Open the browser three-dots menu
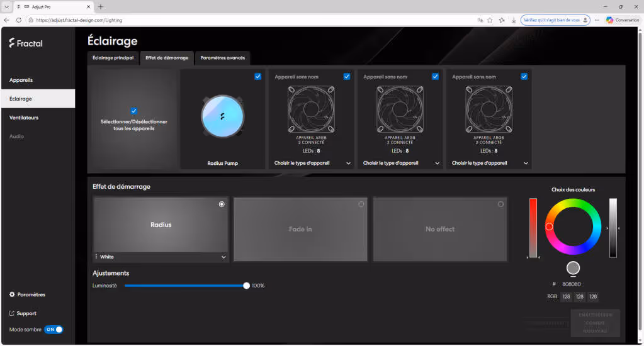The height and width of the screenshot is (346, 644). (597, 20)
